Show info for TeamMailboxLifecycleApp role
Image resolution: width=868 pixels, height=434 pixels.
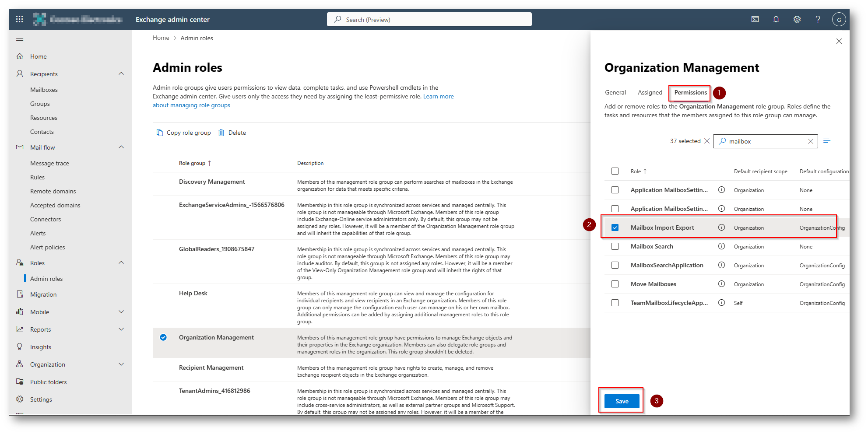[722, 303]
